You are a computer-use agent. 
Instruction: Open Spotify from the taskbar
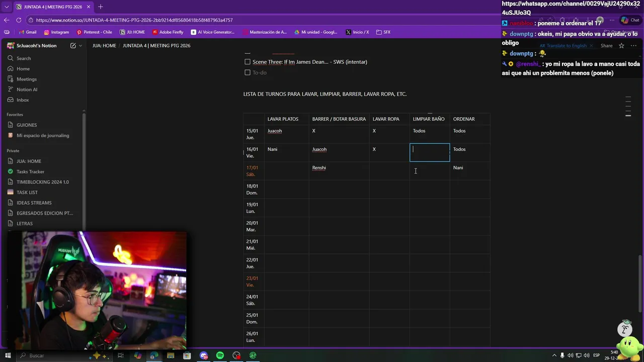[x=220, y=355]
